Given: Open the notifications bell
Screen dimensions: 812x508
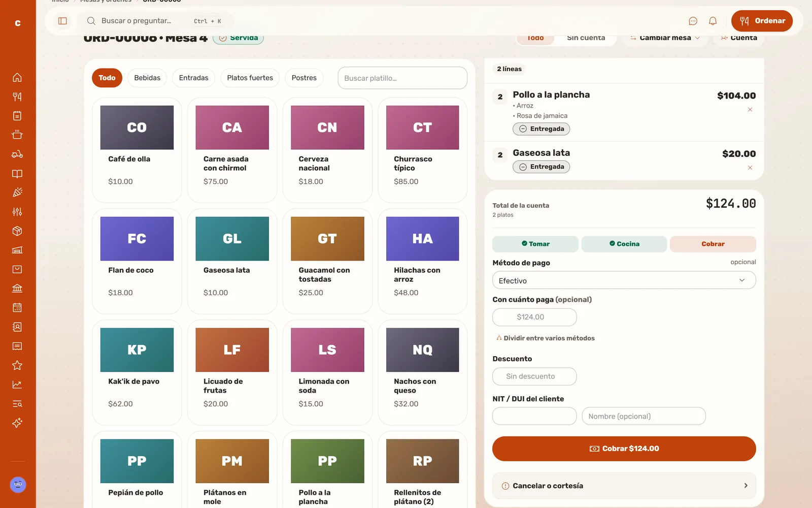Looking at the screenshot, I should click(713, 21).
